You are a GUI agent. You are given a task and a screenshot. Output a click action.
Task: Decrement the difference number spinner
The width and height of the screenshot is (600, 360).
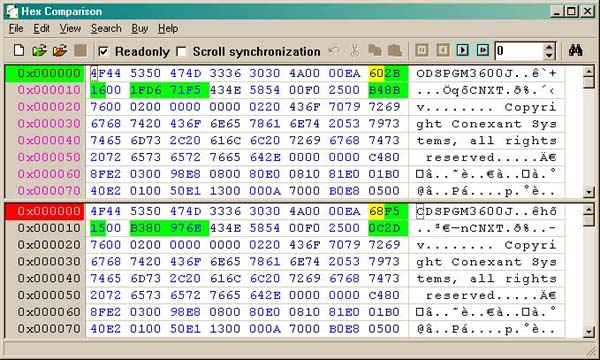pos(549,55)
